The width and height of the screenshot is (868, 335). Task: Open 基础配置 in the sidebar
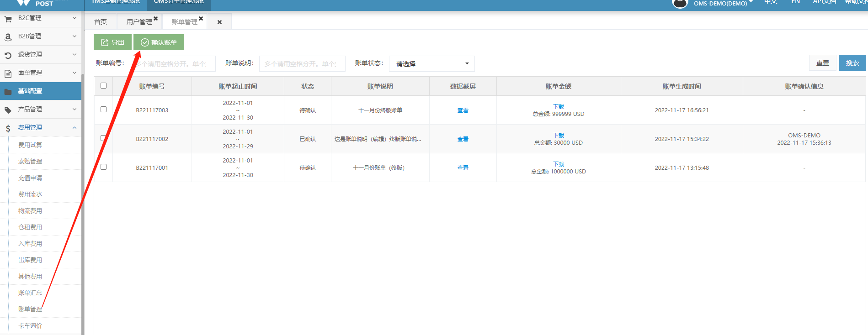point(41,91)
